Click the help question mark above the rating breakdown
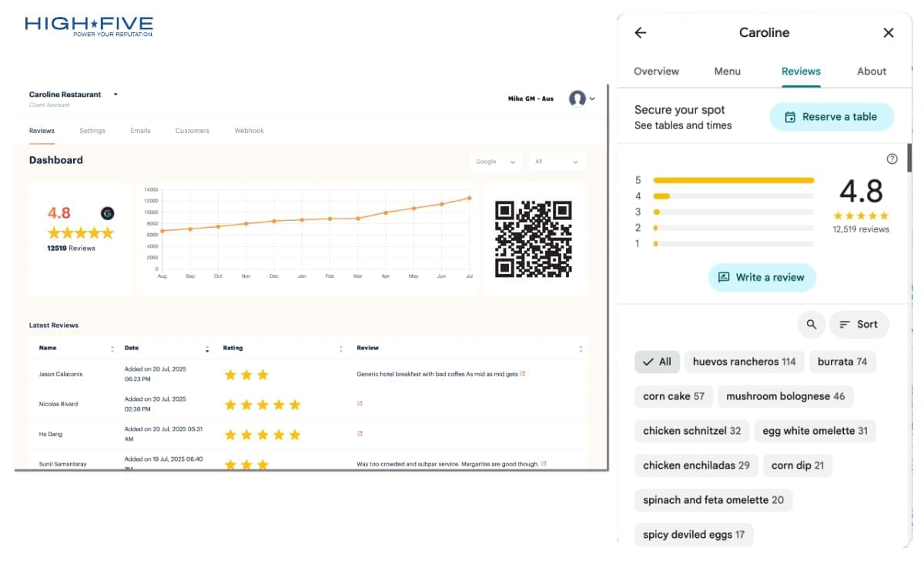The height and width of the screenshot is (564, 924). [892, 159]
